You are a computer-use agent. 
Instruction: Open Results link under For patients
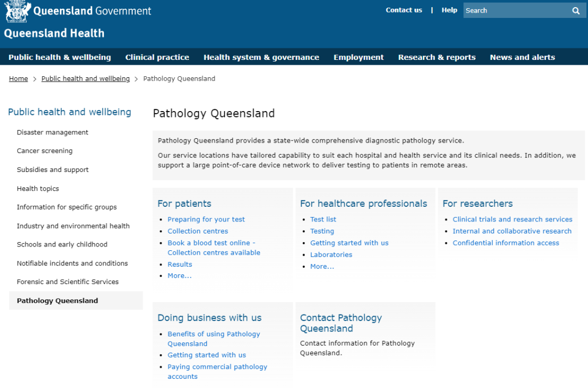(x=180, y=264)
